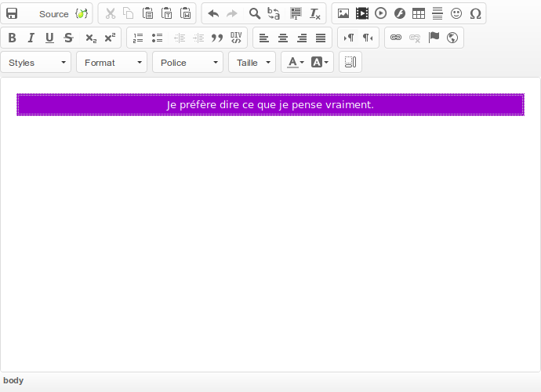Open the Police font dropdown
The image size is (541, 392).
pyautogui.click(x=188, y=62)
